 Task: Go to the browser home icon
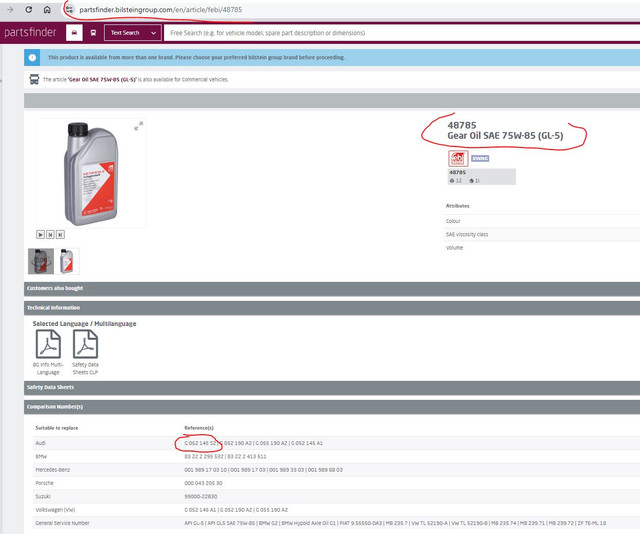47,9
